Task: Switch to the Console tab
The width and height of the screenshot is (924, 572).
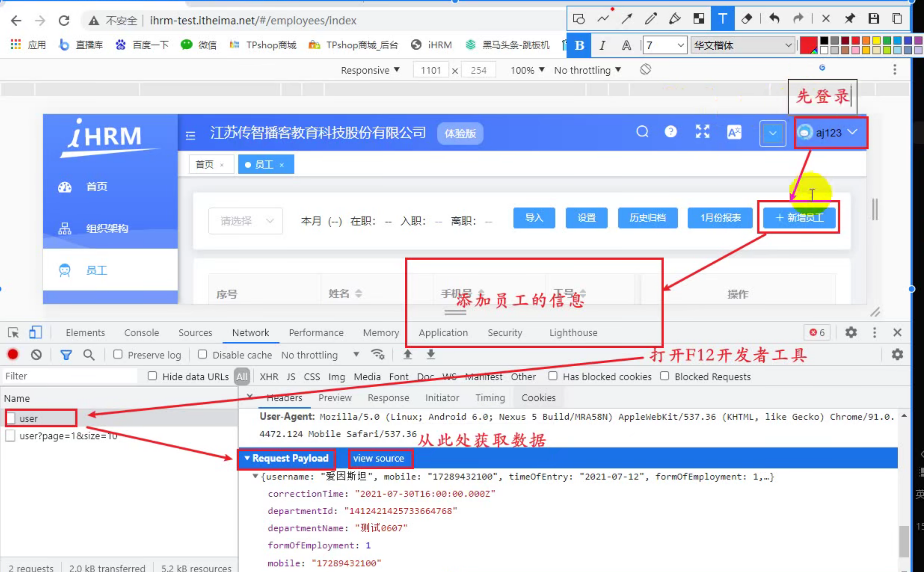Action: click(141, 332)
